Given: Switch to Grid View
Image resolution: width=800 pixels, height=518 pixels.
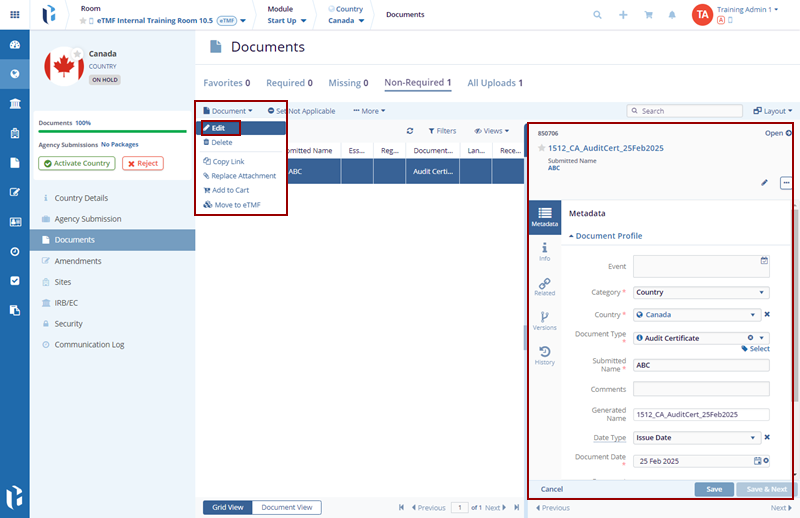Looking at the screenshot, I should [227, 507].
